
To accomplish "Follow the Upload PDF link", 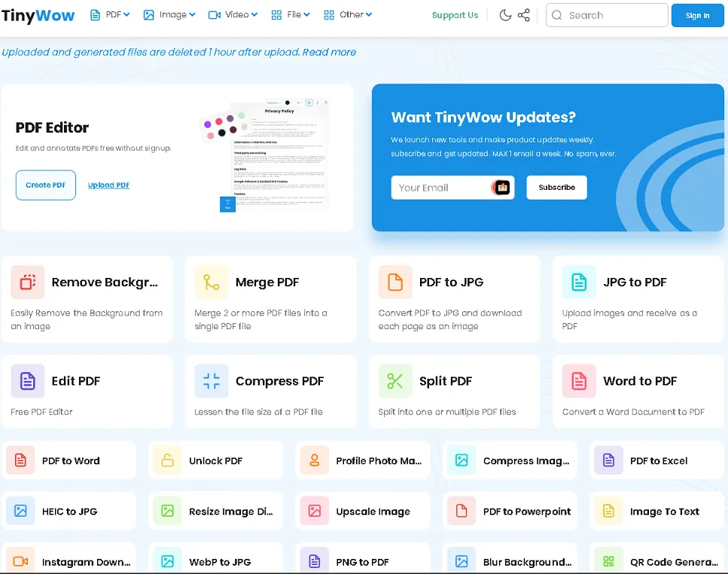I will (x=108, y=185).
